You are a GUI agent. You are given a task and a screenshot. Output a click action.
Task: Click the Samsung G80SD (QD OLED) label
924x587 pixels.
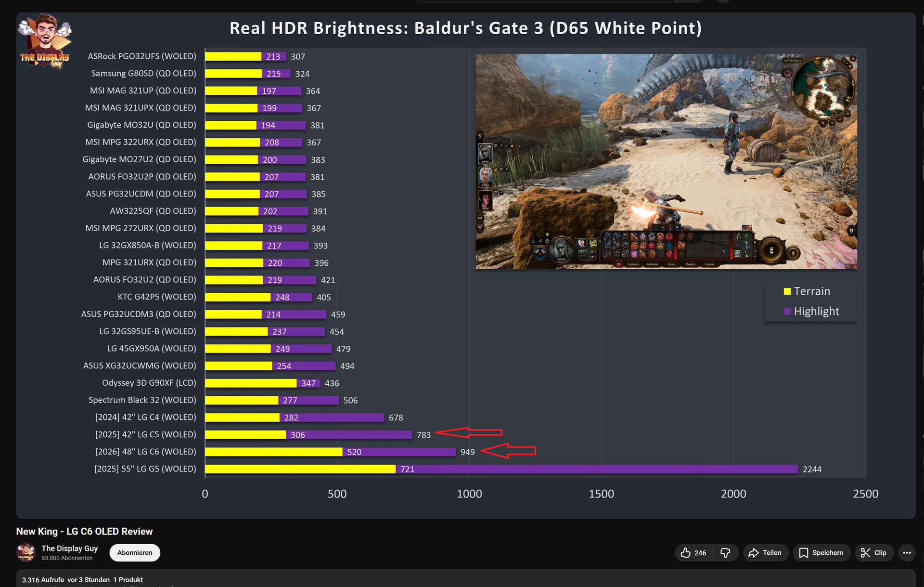(x=144, y=74)
